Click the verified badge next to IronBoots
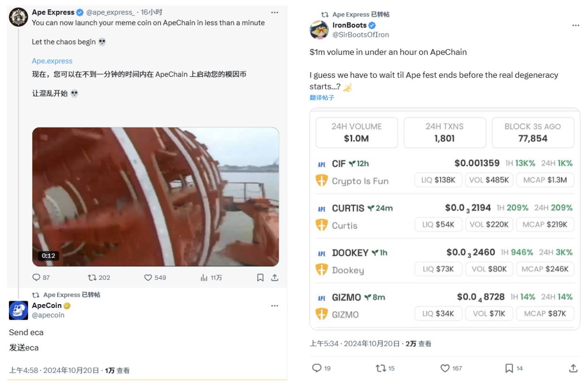Screen dimensions: 588x388 [371, 25]
